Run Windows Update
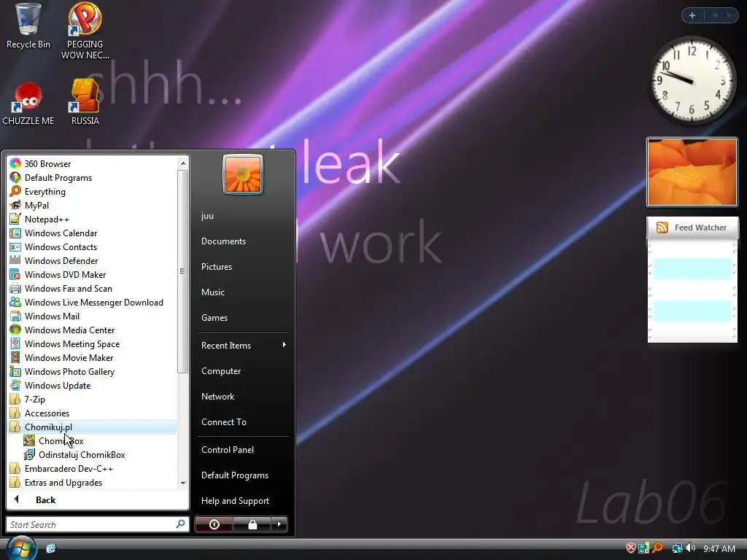This screenshot has height=560, width=747. tap(93, 385)
